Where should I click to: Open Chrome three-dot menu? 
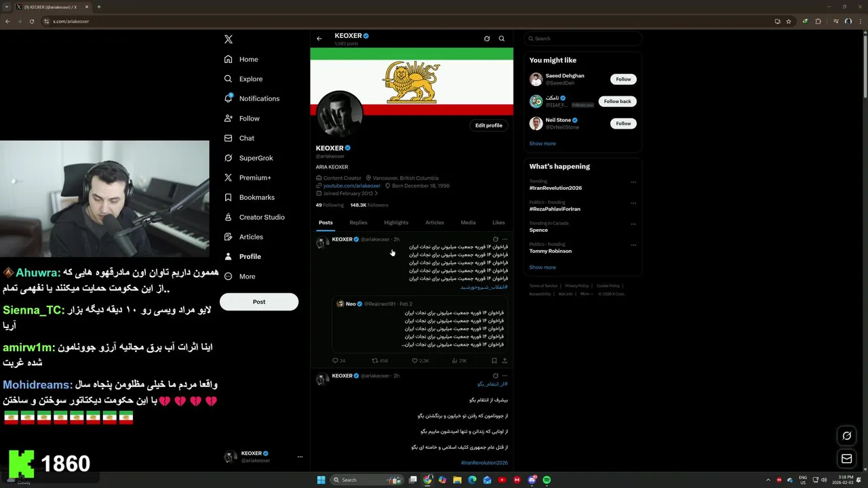(x=859, y=21)
